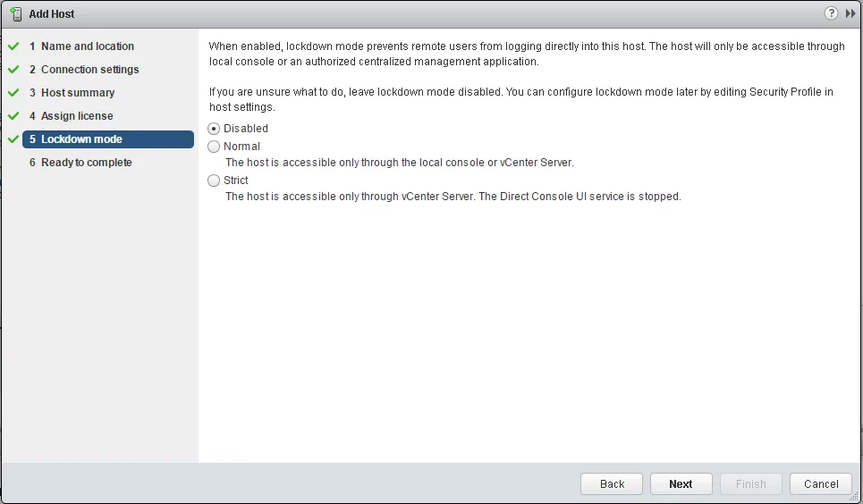Return to step 4 Assign license
863x504 pixels.
point(76,116)
